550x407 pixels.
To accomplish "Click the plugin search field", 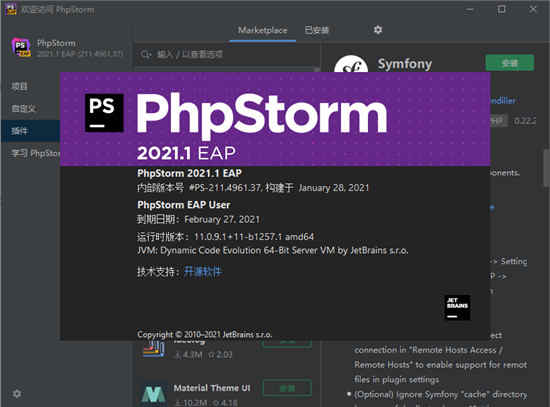I will click(x=226, y=54).
